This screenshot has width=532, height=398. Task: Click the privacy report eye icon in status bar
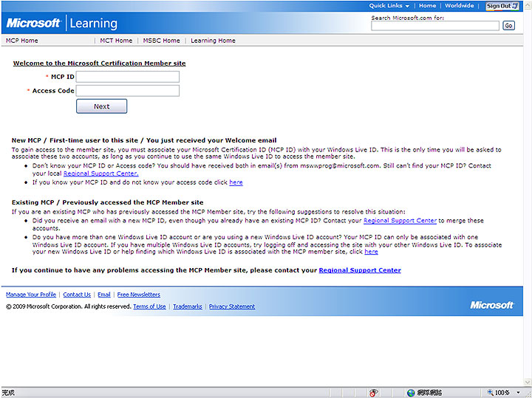point(375,393)
